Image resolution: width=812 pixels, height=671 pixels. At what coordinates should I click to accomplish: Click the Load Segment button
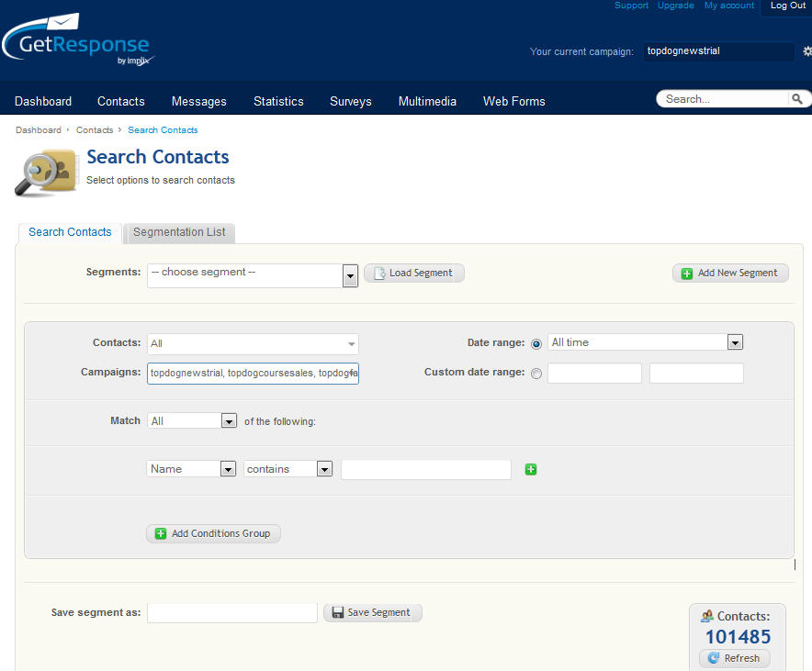click(x=413, y=273)
